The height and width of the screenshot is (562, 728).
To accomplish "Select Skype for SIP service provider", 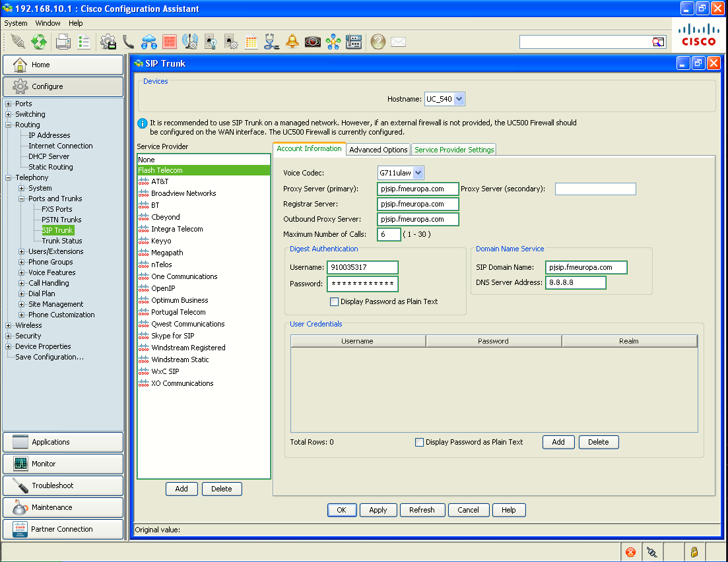I will tap(173, 336).
